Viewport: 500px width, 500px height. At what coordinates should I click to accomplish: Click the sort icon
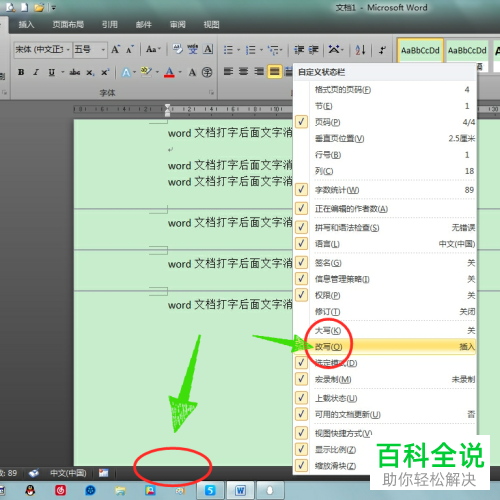[x=360, y=50]
